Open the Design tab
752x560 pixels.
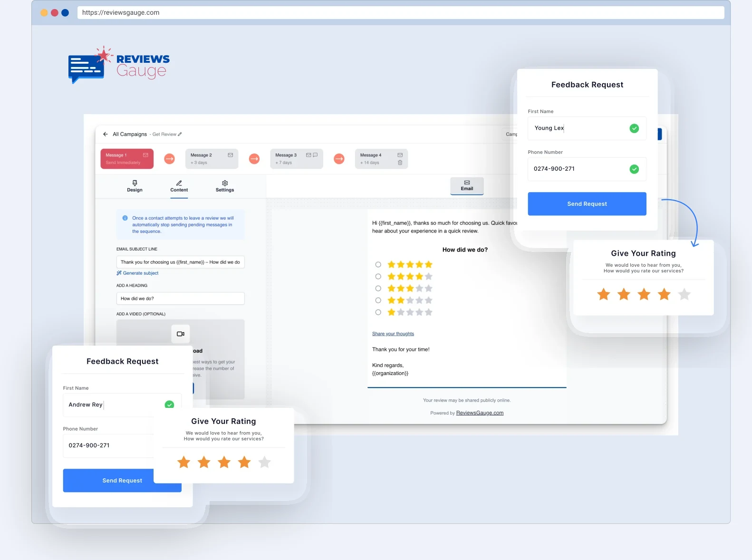135,186
